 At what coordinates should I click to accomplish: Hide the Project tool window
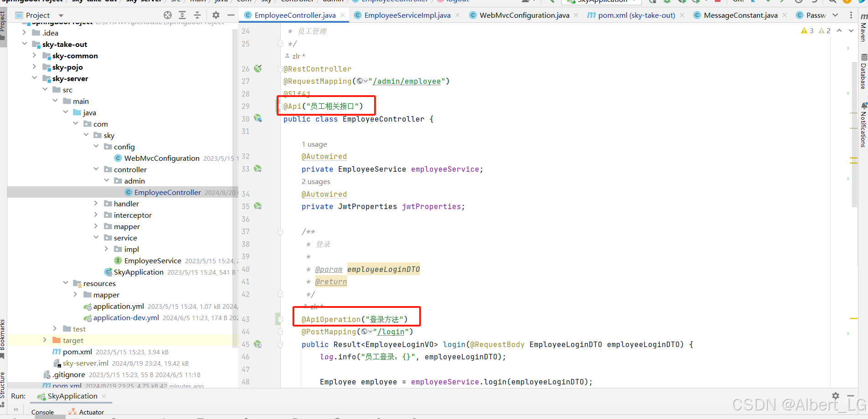(x=231, y=15)
